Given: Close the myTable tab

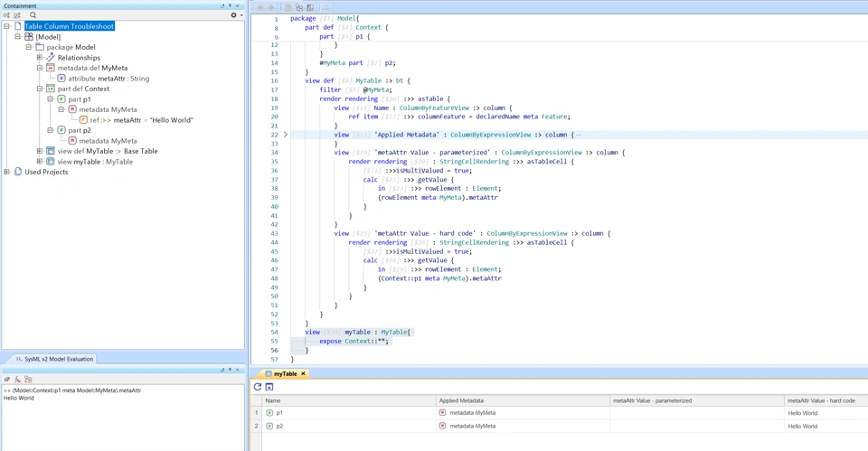Looking at the screenshot, I should [304, 373].
